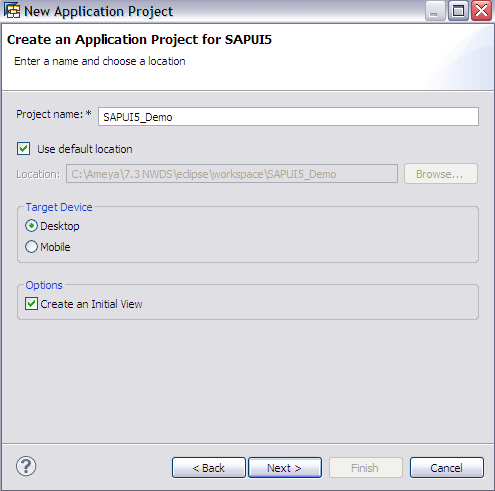Click the disabled Finish button
The image size is (495, 491).
tap(366, 468)
